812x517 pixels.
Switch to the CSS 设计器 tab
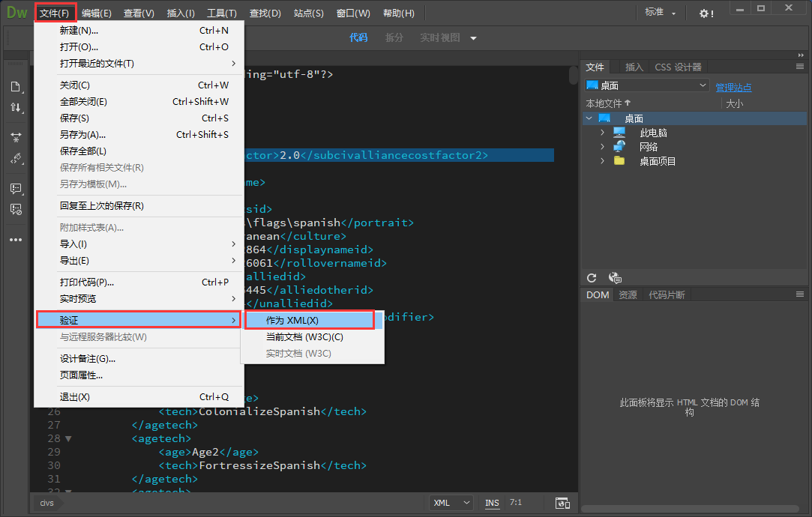[x=678, y=67]
